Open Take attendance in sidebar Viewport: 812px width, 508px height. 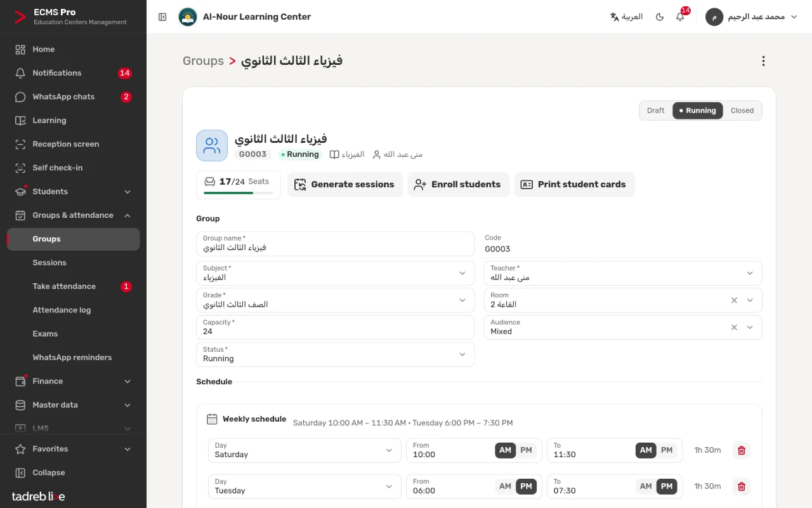click(74, 286)
